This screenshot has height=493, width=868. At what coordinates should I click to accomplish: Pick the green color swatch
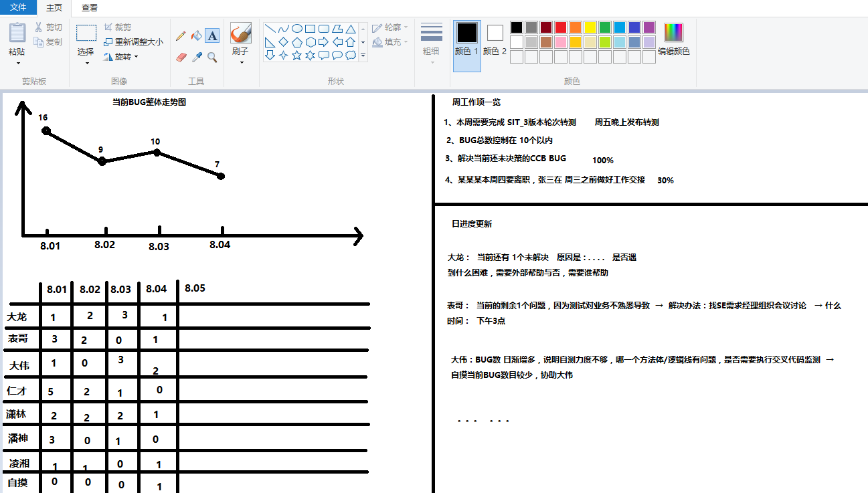[x=605, y=27]
